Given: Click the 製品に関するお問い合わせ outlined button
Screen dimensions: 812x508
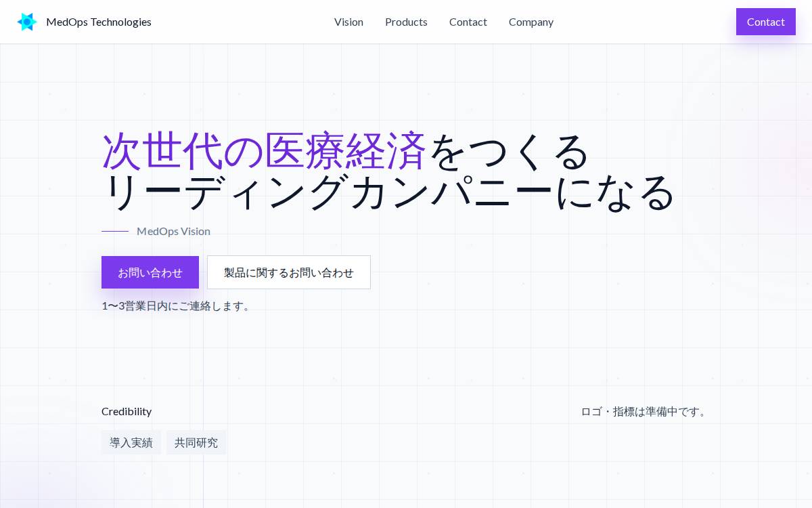Looking at the screenshot, I should click(x=289, y=272).
